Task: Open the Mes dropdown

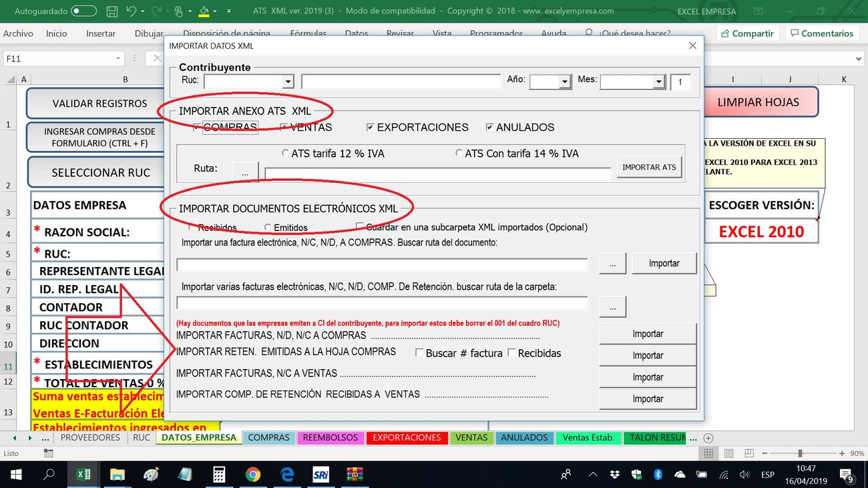Action: tap(659, 81)
